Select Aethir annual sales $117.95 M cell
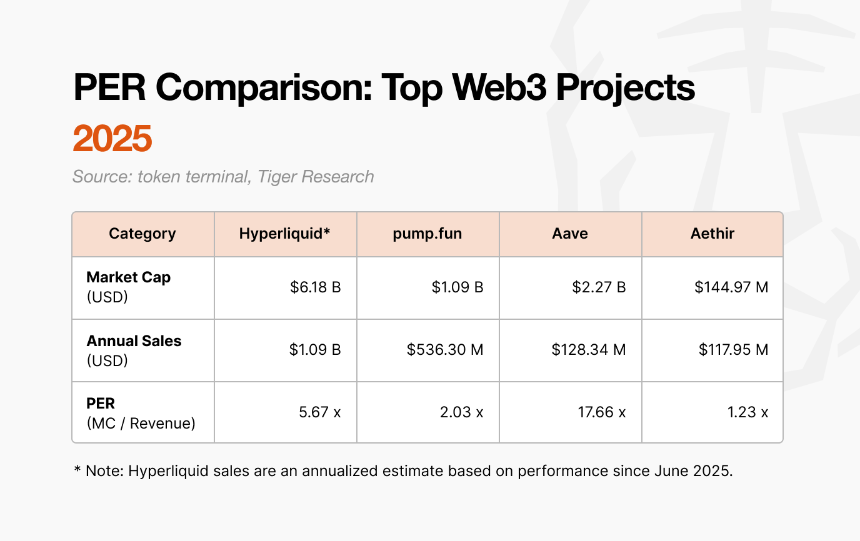The width and height of the screenshot is (860, 541). [712, 350]
